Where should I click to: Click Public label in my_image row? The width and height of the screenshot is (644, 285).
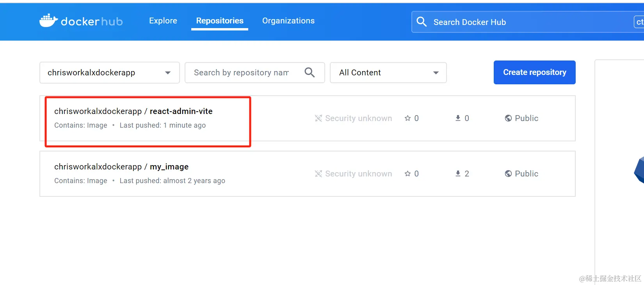point(527,173)
